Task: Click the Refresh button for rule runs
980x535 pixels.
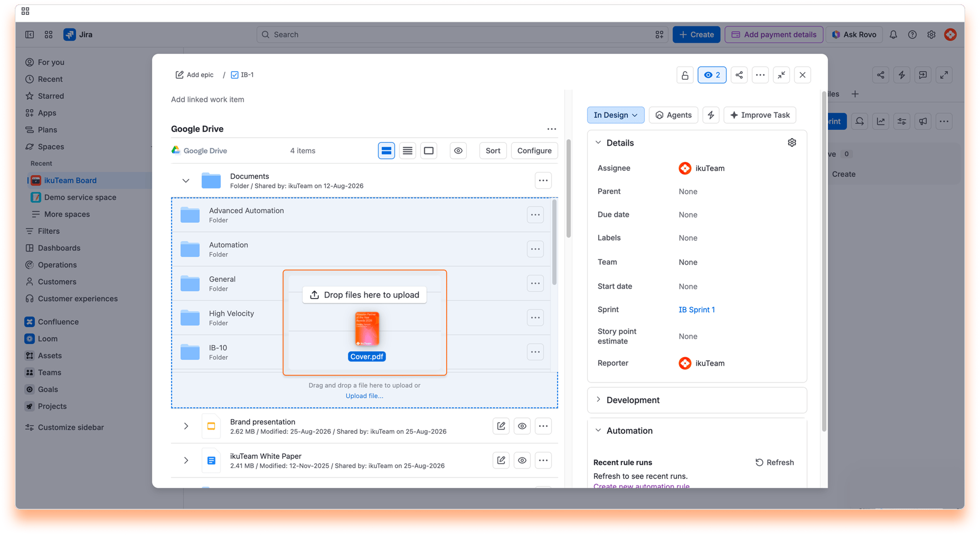Action: (775, 463)
